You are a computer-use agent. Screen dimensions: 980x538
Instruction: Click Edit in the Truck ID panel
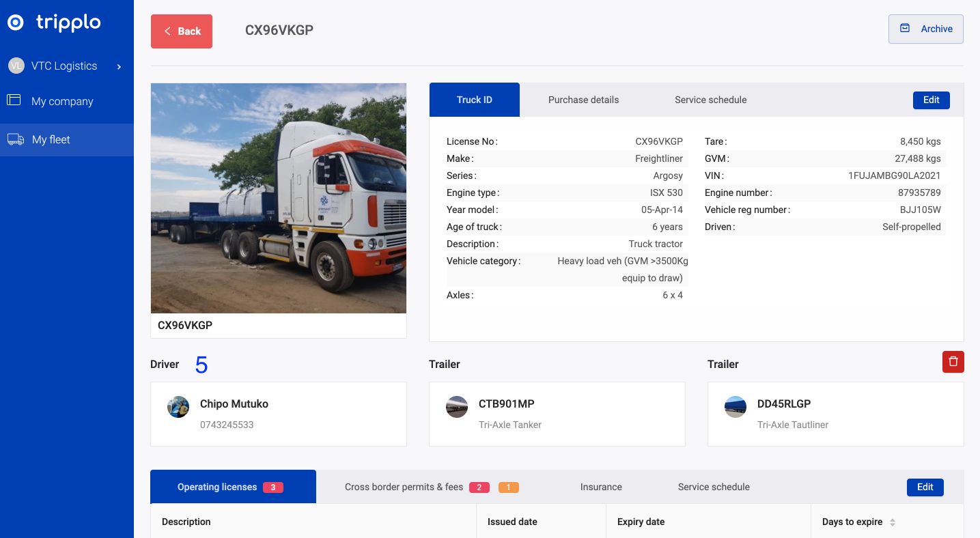[x=931, y=100]
